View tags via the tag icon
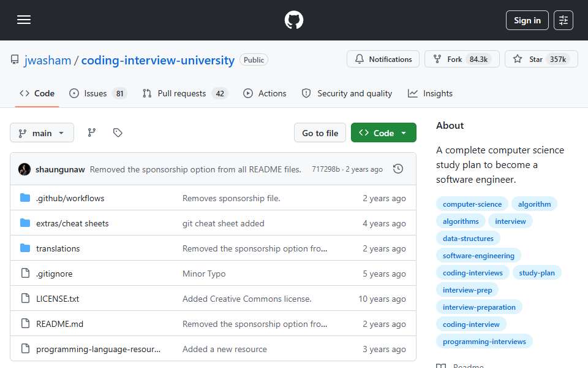 118,132
